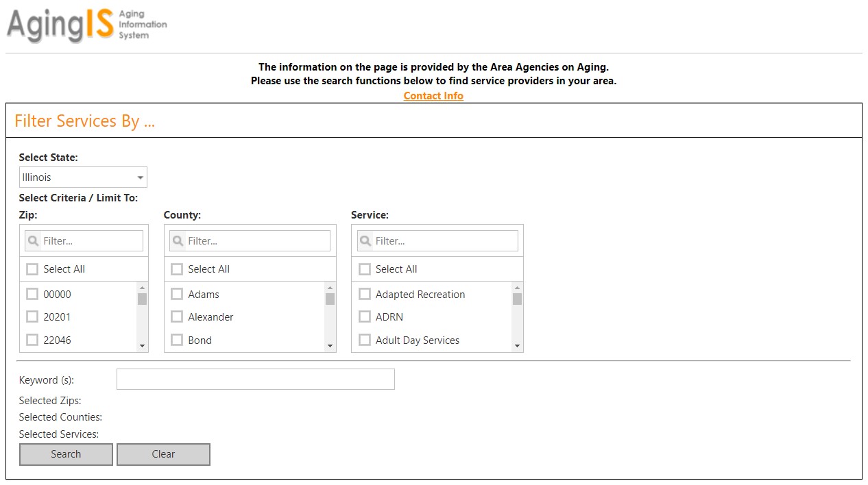Click the Service filter magnifier icon
Viewport: 868px width, 485px height.
click(x=365, y=241)
